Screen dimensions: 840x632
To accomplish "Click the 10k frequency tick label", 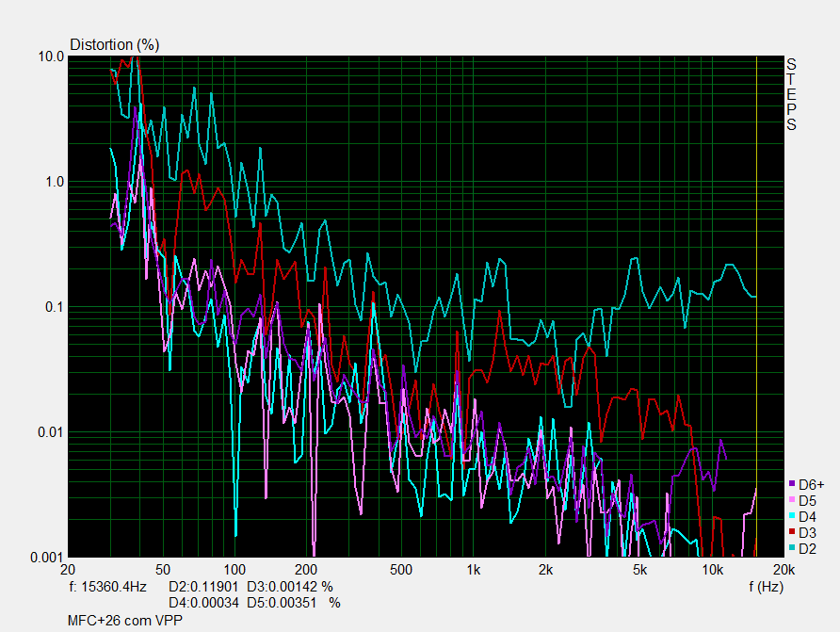I will 713,570.
